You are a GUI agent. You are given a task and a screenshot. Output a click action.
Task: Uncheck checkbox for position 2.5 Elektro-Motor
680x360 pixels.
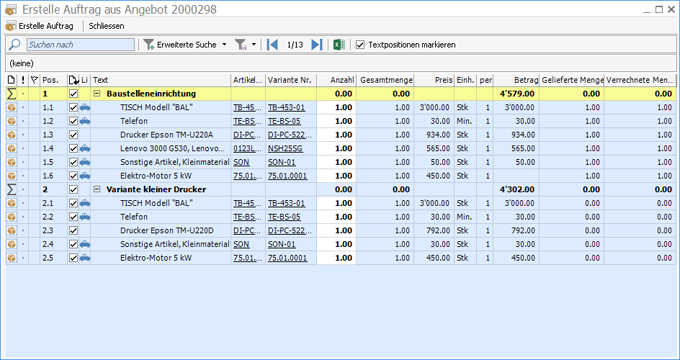pyautogui.click(x=73, y=258)
